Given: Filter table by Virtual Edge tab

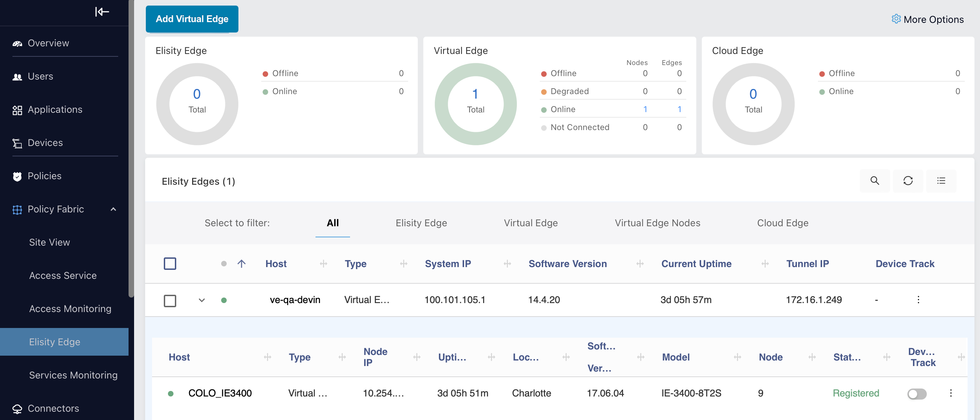Looking at the screenshot, I should 531,223.
